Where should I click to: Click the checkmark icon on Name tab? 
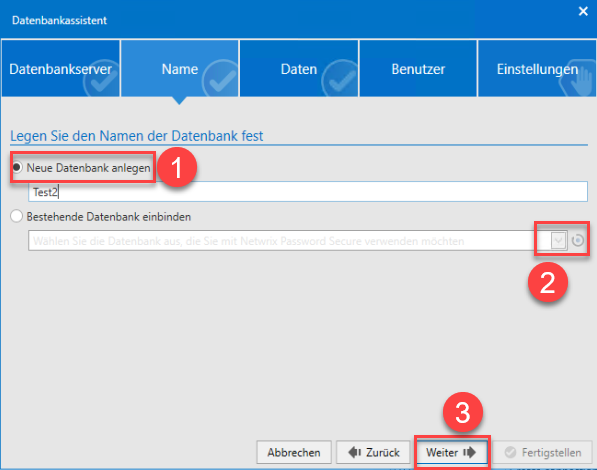(x=220, y=79)
